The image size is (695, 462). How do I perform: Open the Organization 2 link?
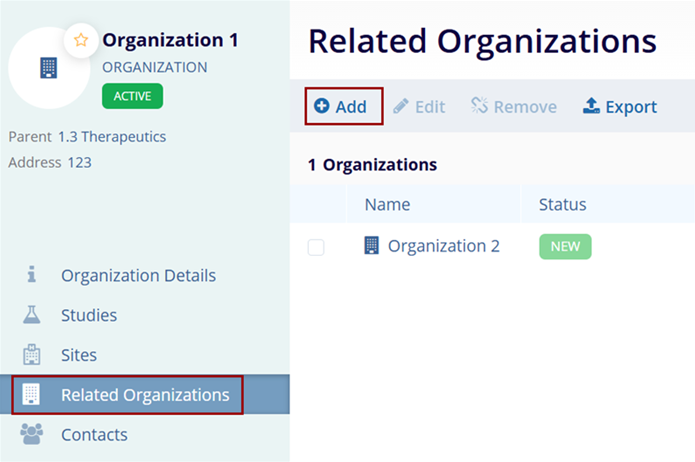tap(443, 246)
